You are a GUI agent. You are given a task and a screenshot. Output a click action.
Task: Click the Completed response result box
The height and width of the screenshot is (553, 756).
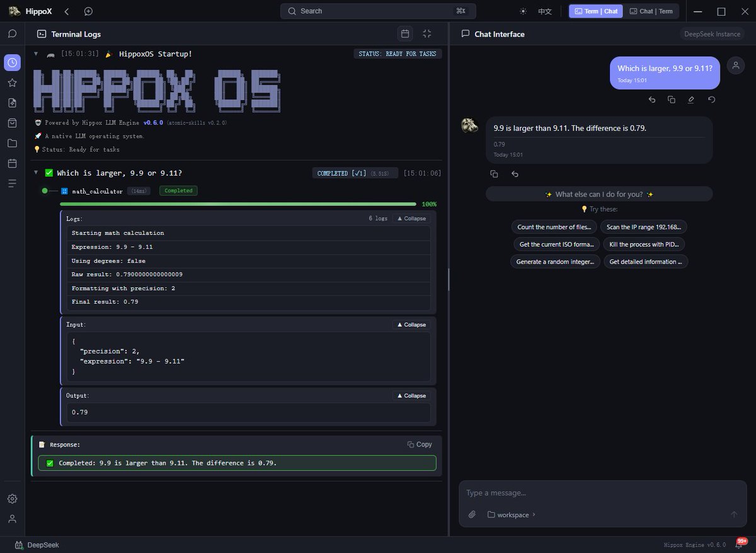point(237,463)
